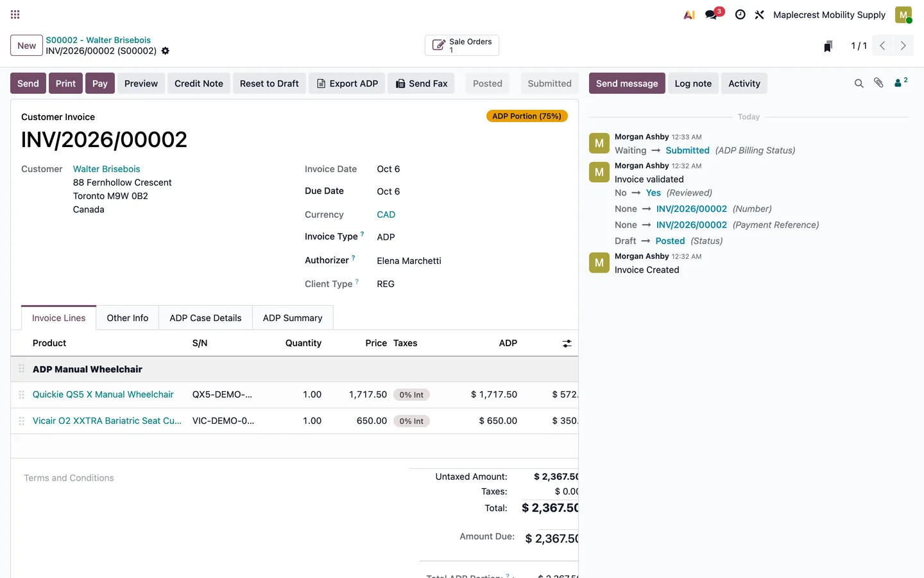Open the user avatar menu
924x578 pixels.
pyautogui.click(x=903, y=15)
